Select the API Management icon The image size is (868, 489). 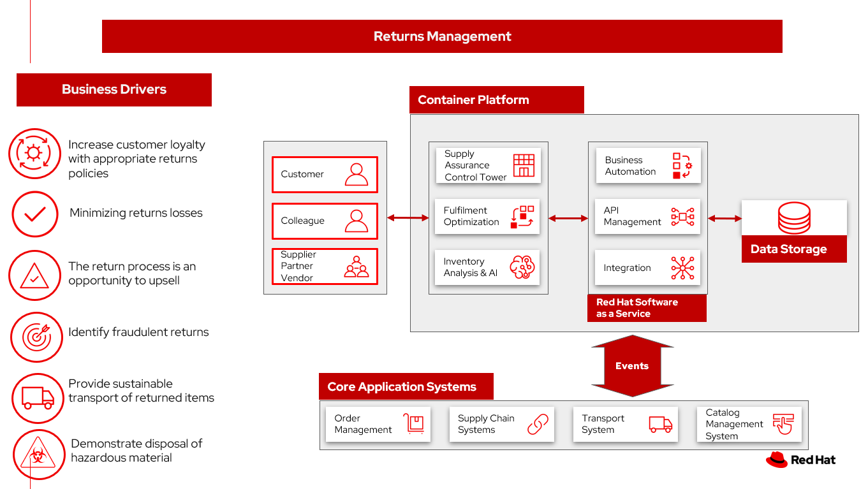click(684, 217)
